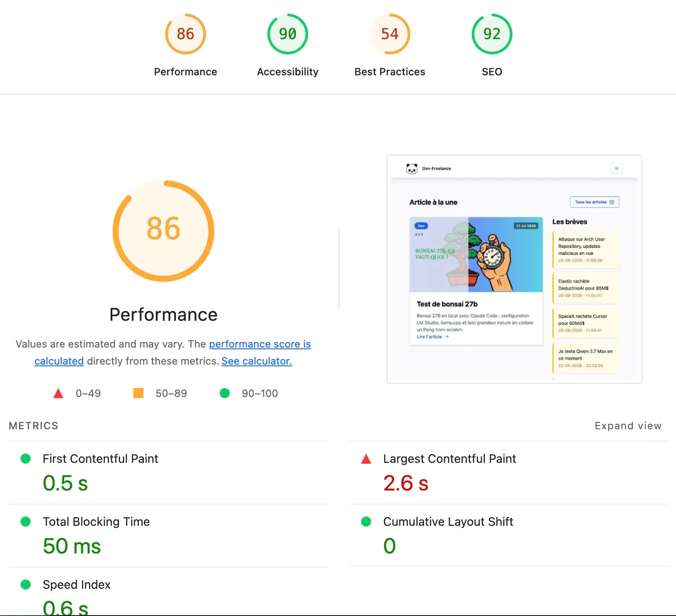Image resolution: width=676 pixels, height=616 pixels.
Task: Open the performance score is calculated link
Action: pyautogui.click(x=173, y=352)
